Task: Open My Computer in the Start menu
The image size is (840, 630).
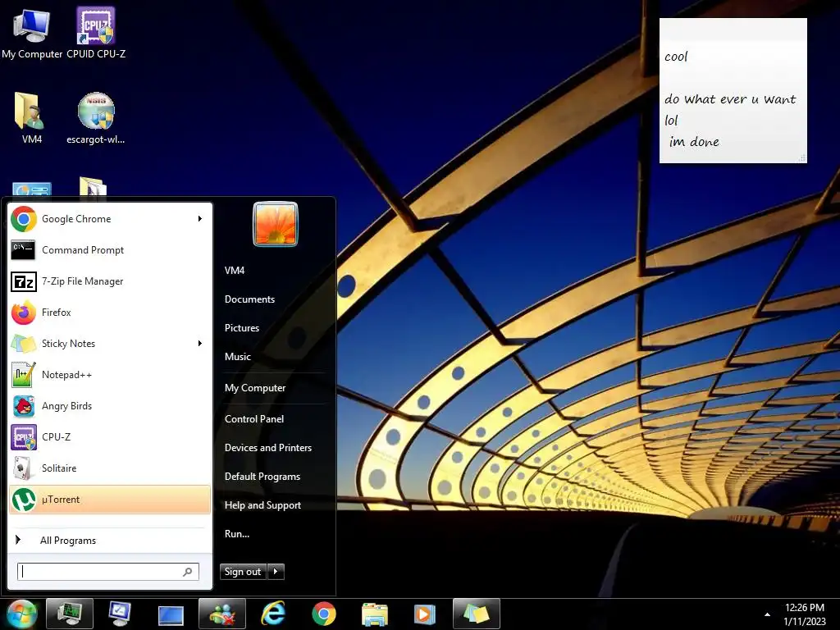Action: (255, 388)
